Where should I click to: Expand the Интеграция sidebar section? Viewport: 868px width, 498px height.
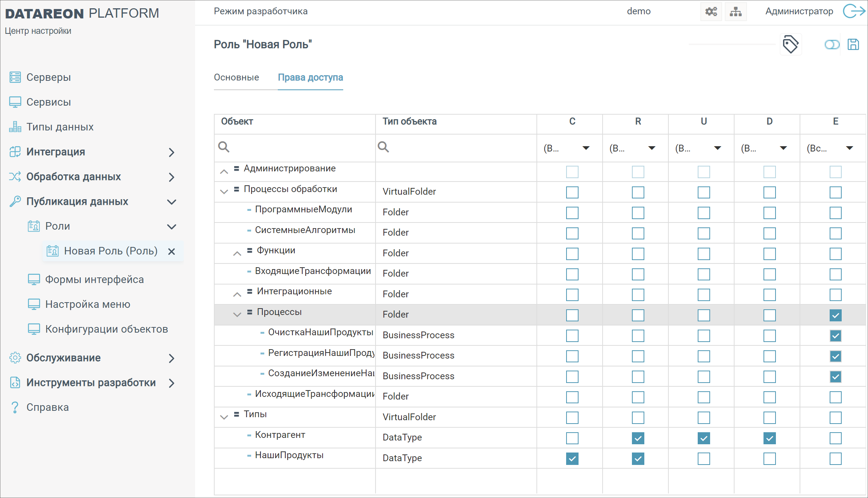tap(171, 152)
